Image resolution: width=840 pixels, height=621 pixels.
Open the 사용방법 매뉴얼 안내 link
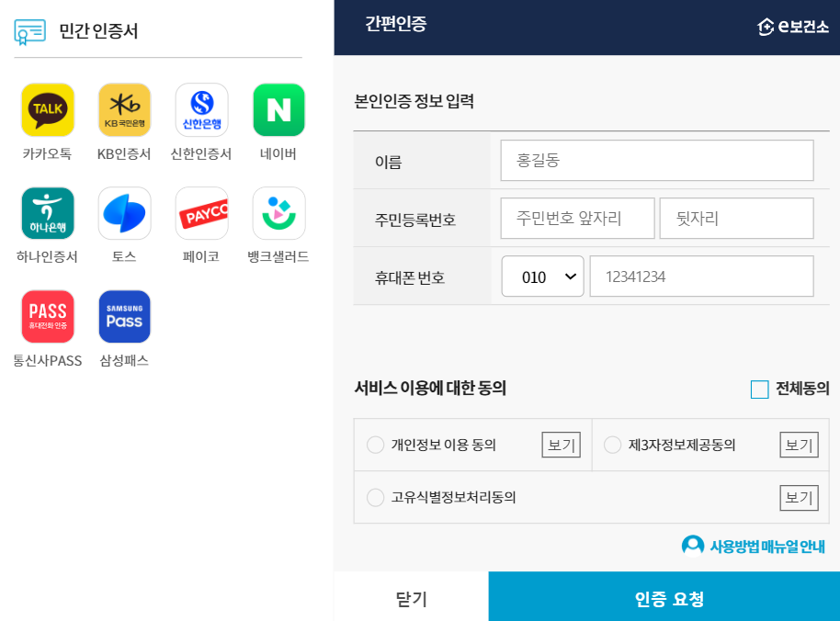pos(767,547)
